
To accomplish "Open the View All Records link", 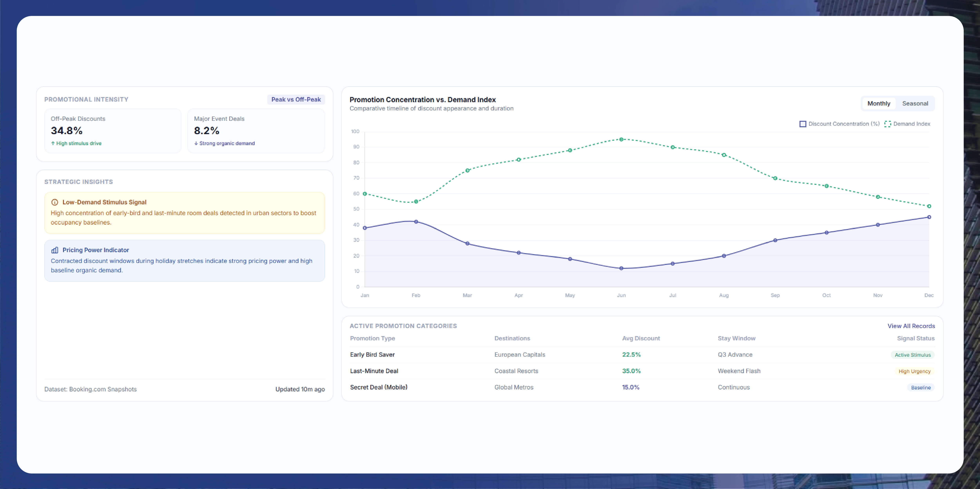I will tap(911, 326).
